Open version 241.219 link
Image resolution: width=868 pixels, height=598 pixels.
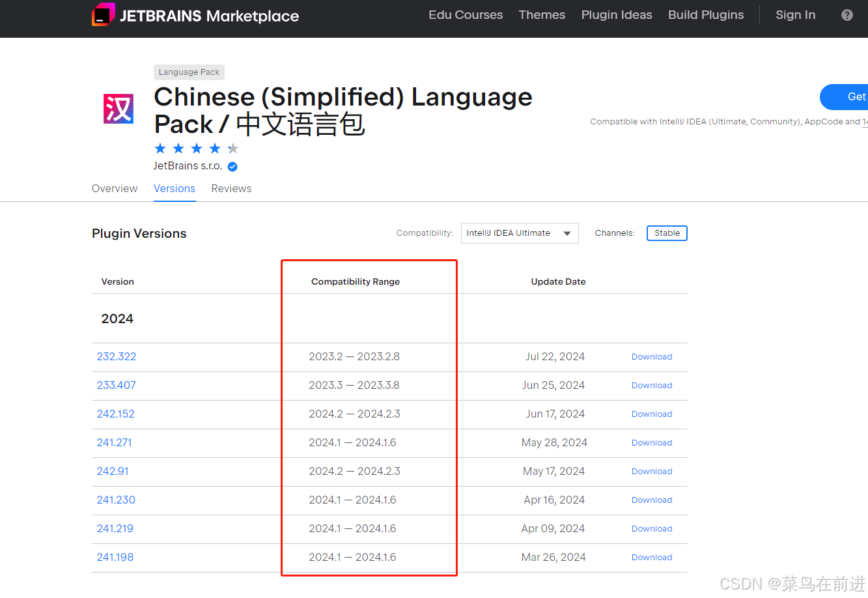[x=115, y=529]
